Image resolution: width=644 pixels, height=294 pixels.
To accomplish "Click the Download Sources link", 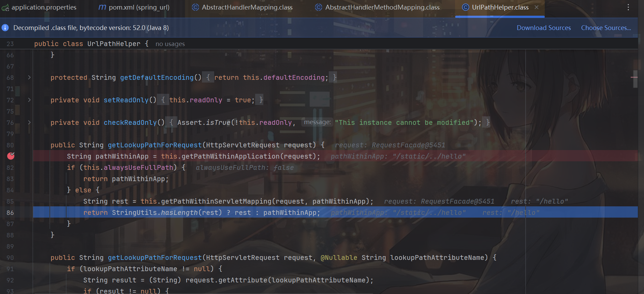I will 543,28.
